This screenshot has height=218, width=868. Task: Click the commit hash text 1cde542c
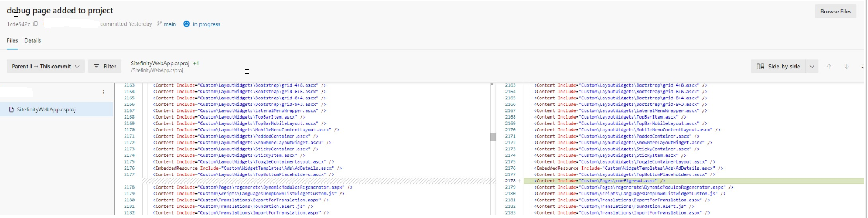coord(19,24)
